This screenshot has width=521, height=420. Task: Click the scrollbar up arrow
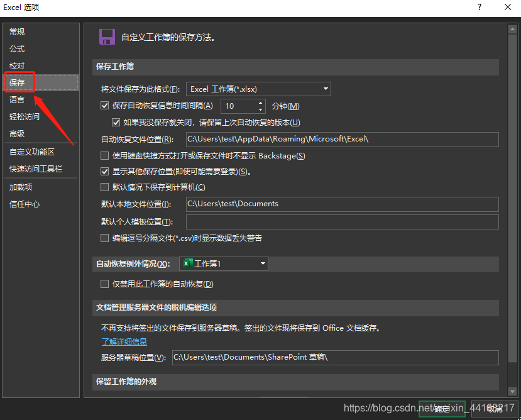point(512,30)
